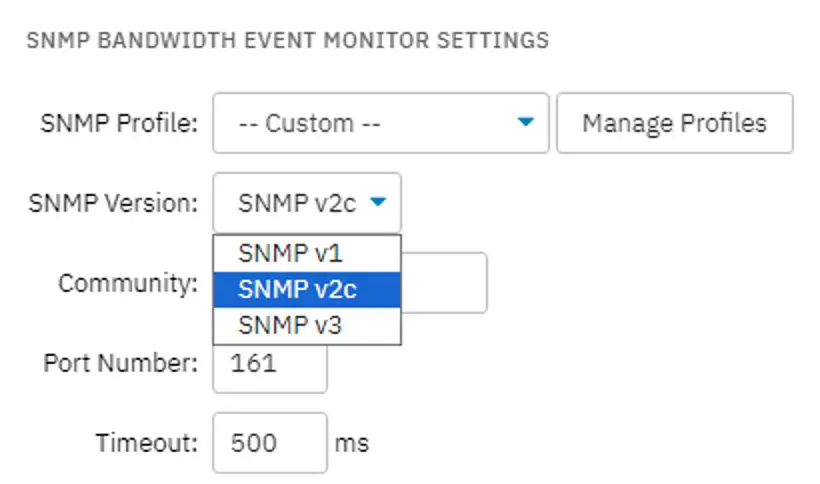Click the '-- Custom --' selected profile text
The image size is (820, 484).
309,124
